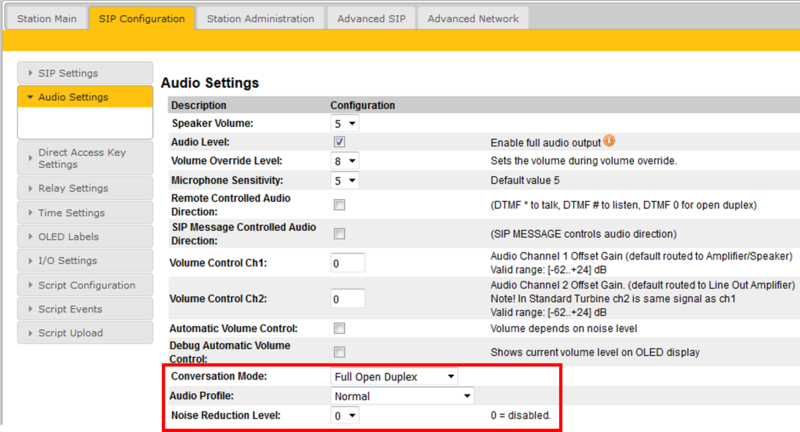Open the Microphone Sensitivity dropdown
This screenshot has height=432, width=800.
(x=345, y=181)
